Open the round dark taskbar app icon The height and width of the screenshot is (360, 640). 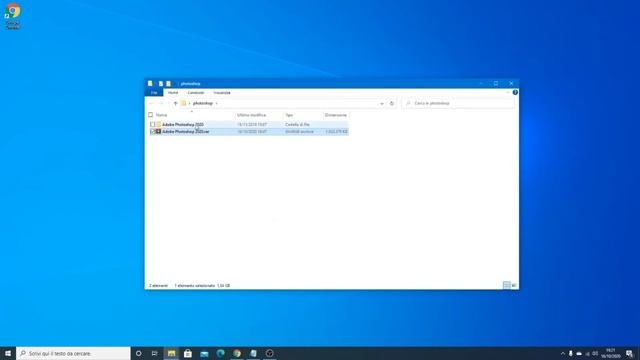269,353
